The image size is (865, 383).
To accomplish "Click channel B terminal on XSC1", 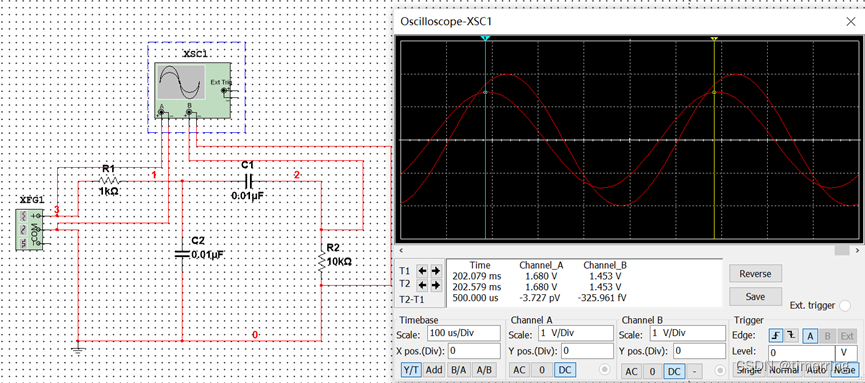I will (x=189, y=113).
